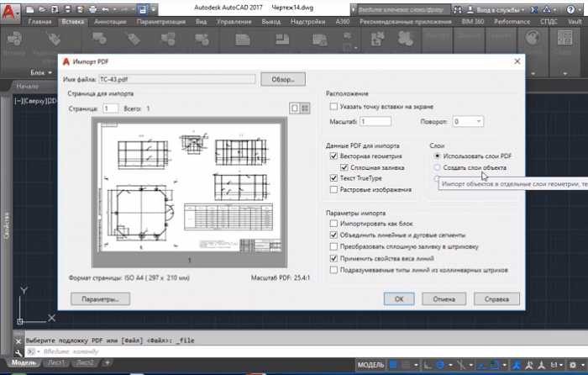Toggle the Solid fill checkbox
This screenshot has height=375, width=588.
344,167
